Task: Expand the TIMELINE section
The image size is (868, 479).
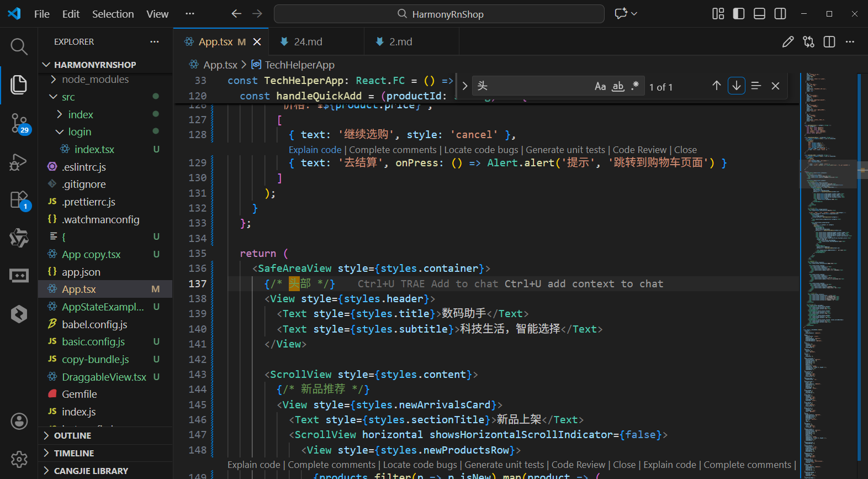Action: [x=105, y=453]
